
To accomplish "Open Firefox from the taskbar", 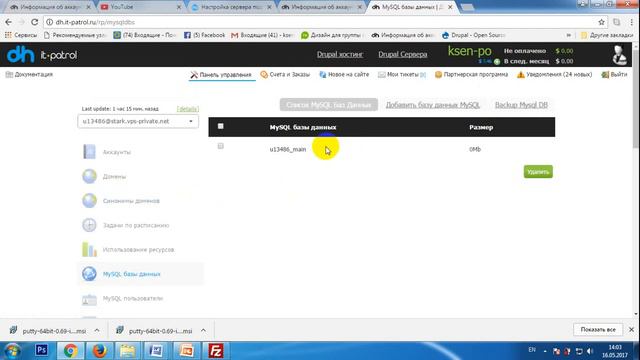I will click(x=99, y=351).
